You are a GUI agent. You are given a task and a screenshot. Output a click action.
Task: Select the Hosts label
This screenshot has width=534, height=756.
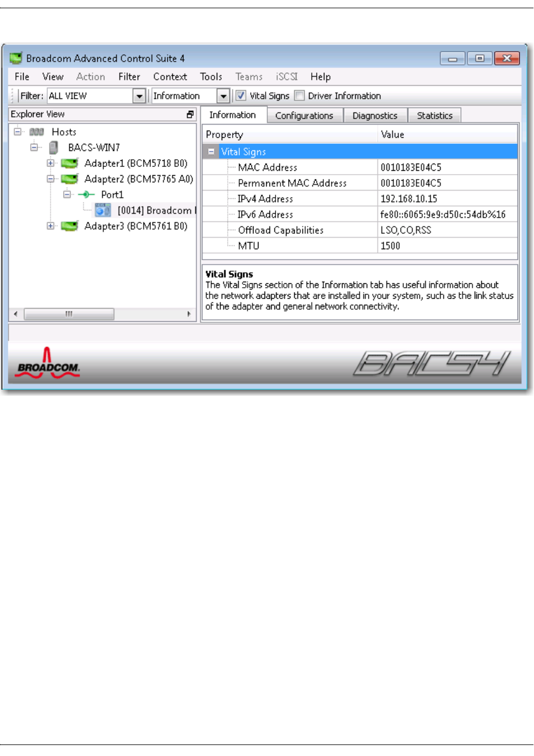tap(64, 132)
